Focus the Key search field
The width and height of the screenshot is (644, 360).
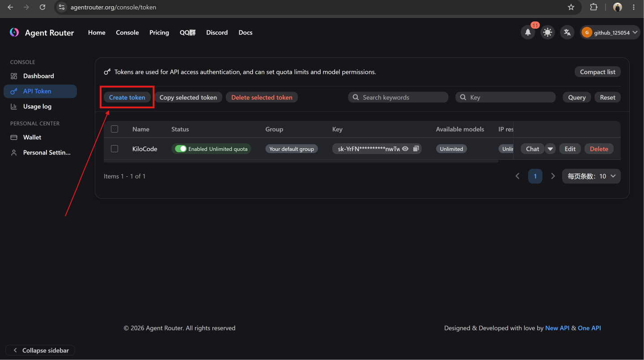coord(505,97)
